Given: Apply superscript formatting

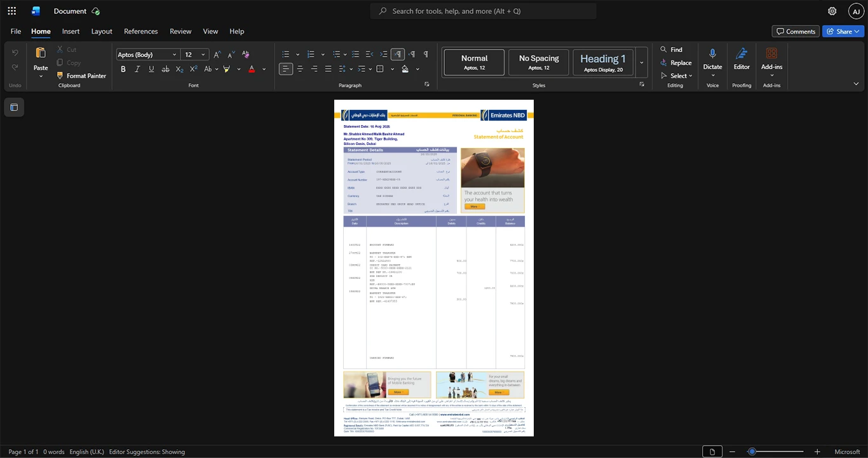Looking at the screenshot, I should tap(193, 69).
